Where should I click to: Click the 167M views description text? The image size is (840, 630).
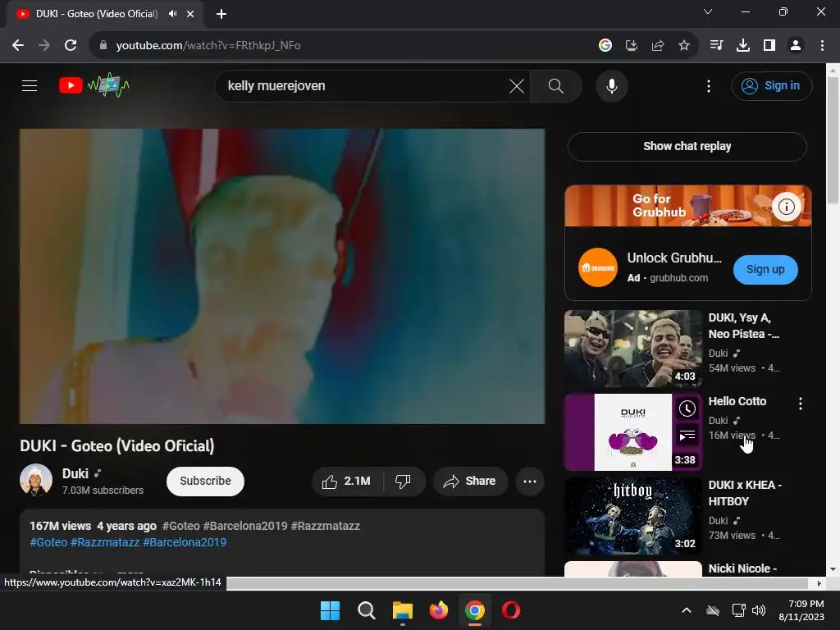point(60,526)
